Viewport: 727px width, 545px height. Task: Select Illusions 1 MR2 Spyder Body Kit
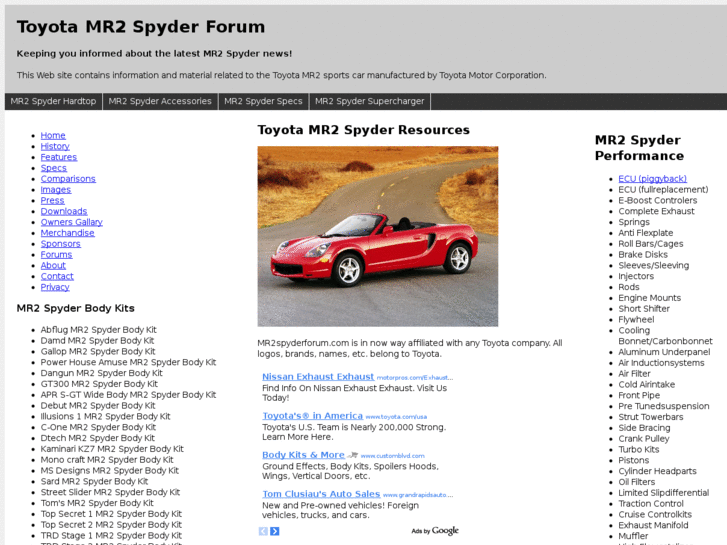click(105, 417)
